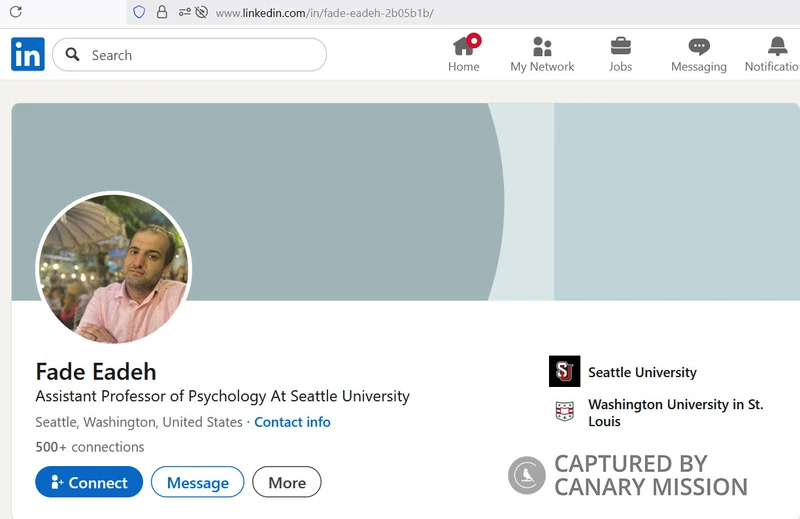Image resolution: width=800 pixels, height=519 pixels.
Task: Reload the page with the refresh icon
Action: [x=16, y=12]
